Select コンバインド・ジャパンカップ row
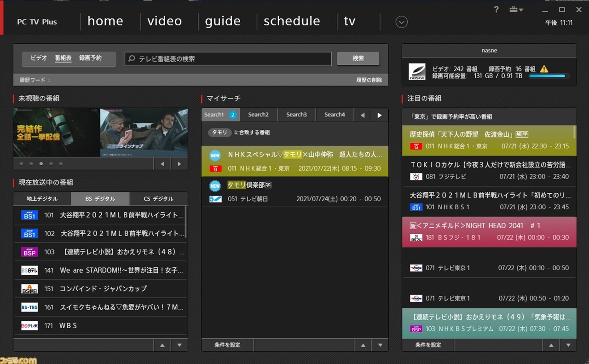 click(100, 289)
